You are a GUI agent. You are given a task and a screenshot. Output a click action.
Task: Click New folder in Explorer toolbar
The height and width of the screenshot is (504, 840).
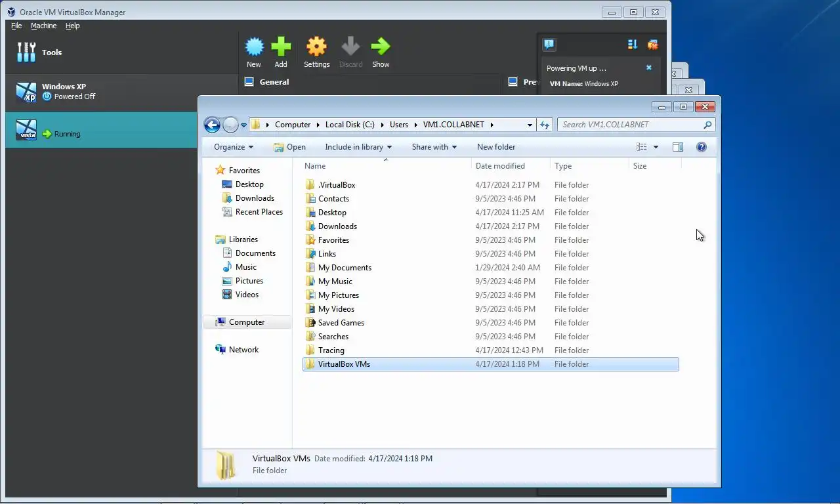tap(496, 147)
